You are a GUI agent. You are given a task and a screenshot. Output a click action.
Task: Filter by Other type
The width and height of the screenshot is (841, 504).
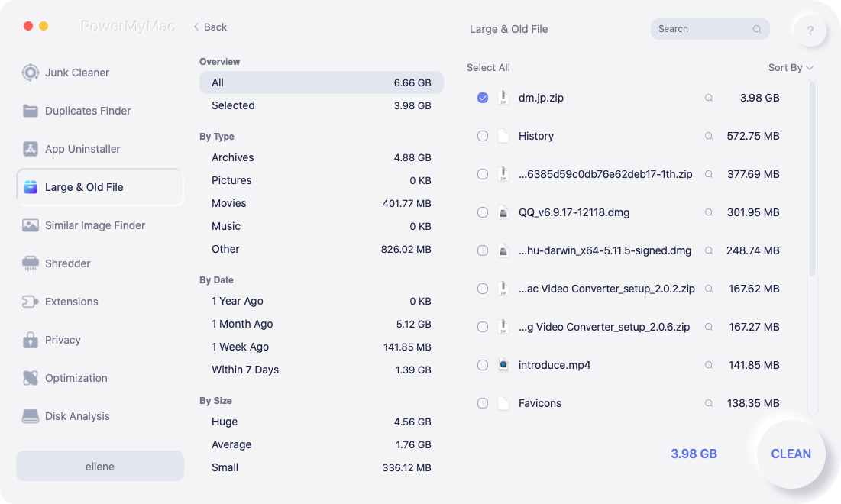coord(322,249)
